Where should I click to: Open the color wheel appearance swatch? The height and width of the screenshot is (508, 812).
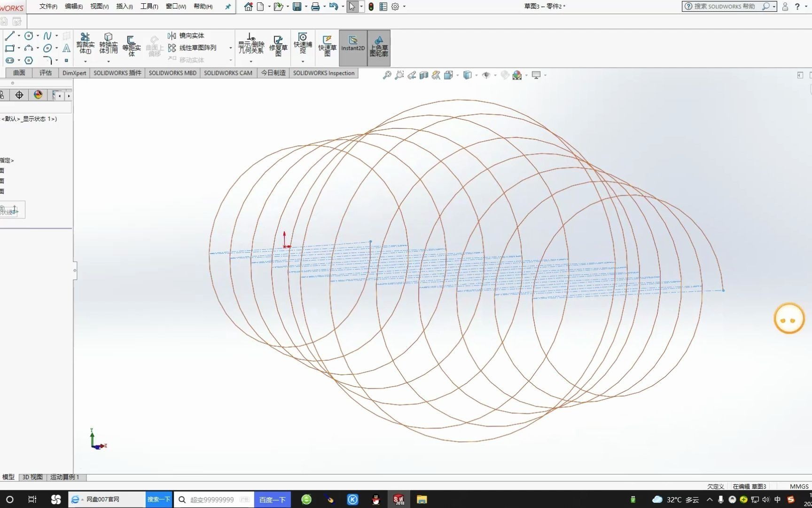[38, 95]
